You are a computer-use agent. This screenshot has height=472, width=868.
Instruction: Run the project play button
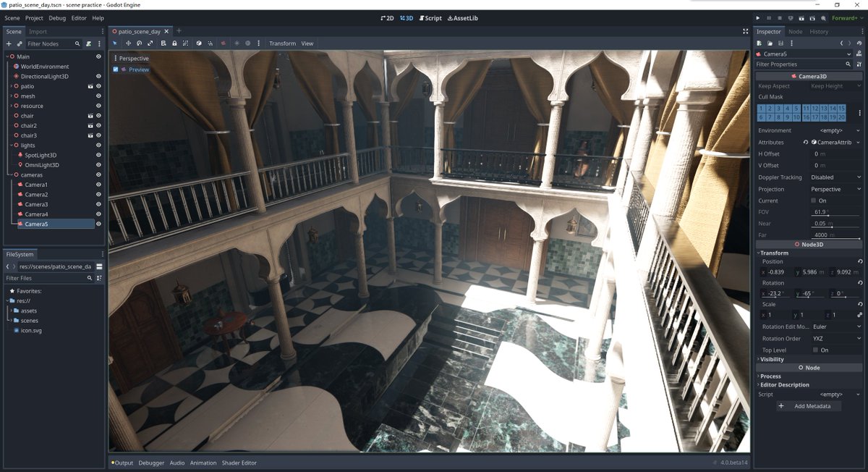[758, 18]
